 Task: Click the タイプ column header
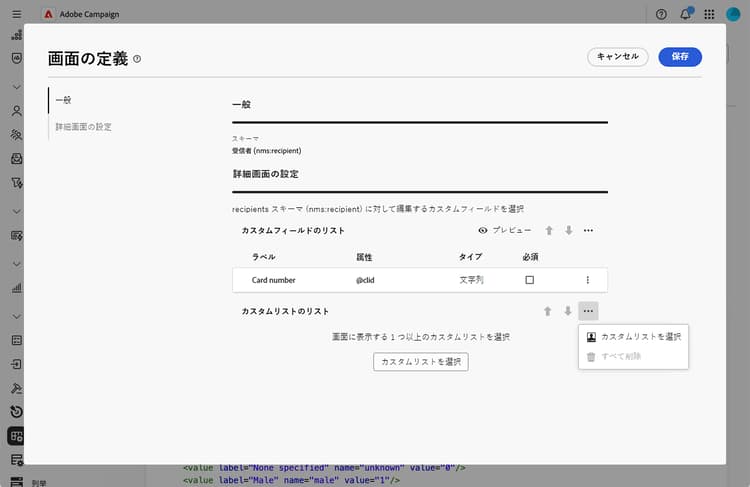471,257
